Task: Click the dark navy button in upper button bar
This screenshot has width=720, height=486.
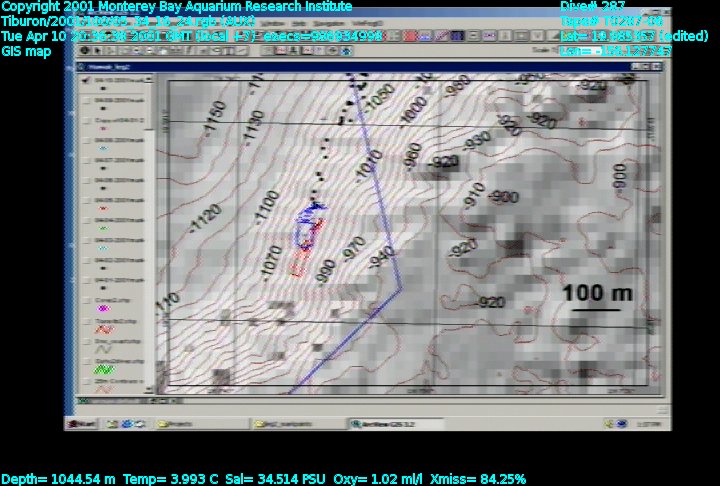Action: (457, 36)
